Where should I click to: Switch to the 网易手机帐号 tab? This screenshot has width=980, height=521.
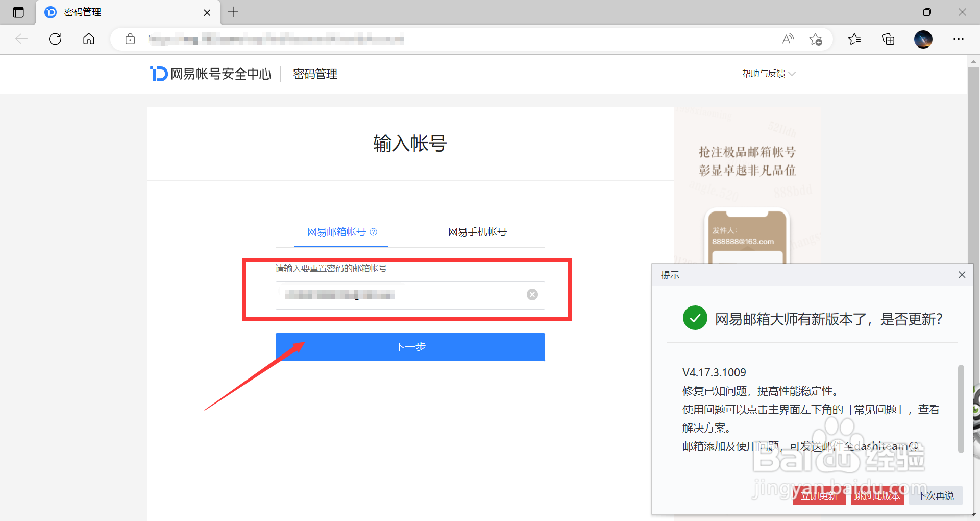[477, 232]
